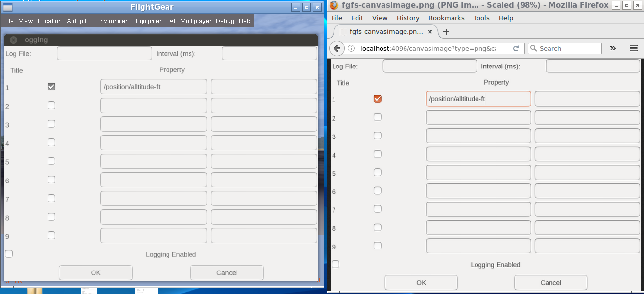Open FlightGear Environment menu
644x294 pixels.
pos(114,21)
